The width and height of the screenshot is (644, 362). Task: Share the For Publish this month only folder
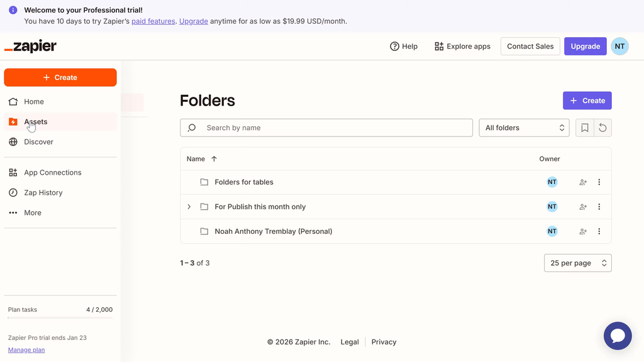[x=583, y=207]
